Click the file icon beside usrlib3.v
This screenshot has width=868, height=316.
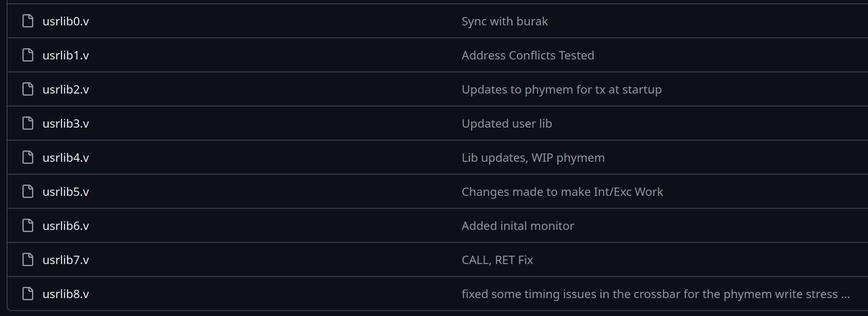pyautogui.click(x=28, y=123)
